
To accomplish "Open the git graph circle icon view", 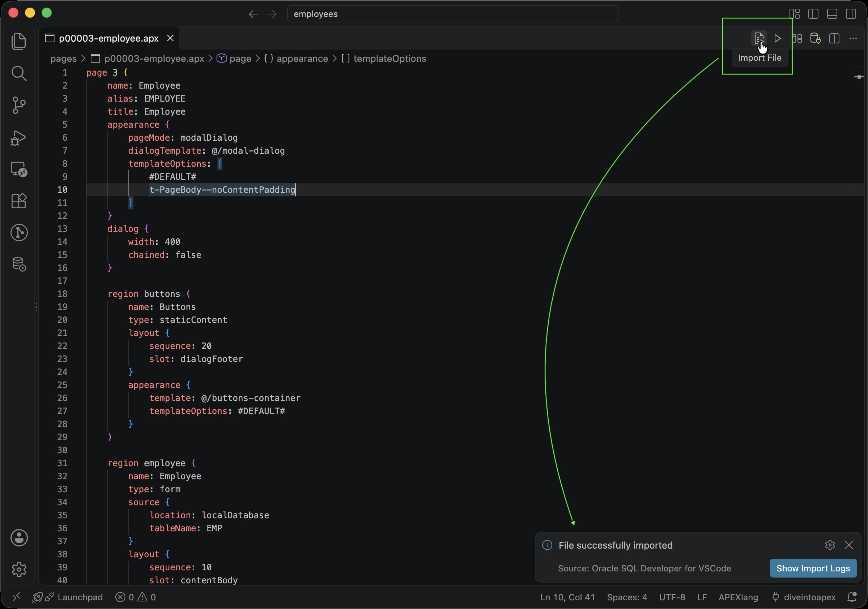I will click(19, 233).
